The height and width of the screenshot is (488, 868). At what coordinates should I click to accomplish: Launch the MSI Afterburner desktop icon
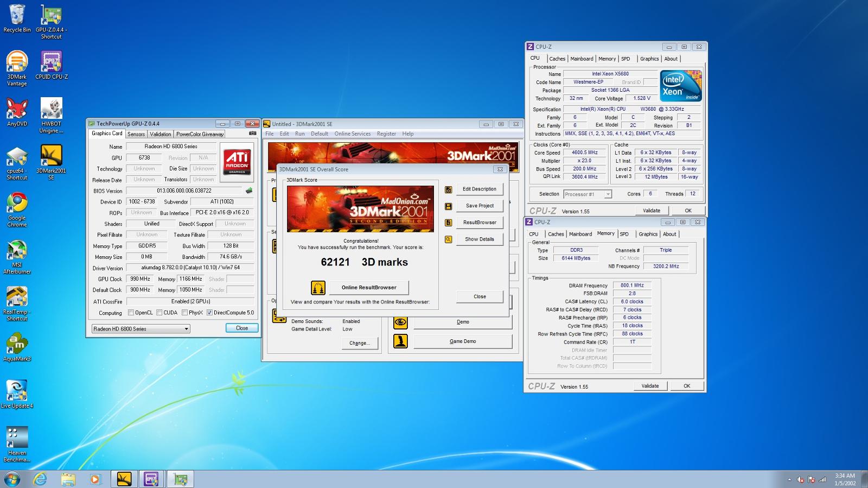coord(17,257)
